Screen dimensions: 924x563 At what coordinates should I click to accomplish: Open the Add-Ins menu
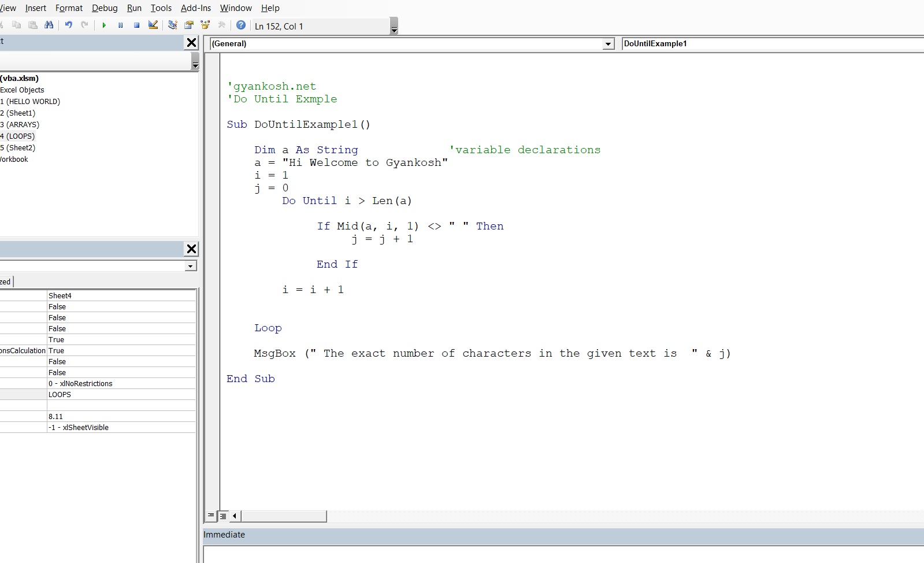[x=196, y=8]
